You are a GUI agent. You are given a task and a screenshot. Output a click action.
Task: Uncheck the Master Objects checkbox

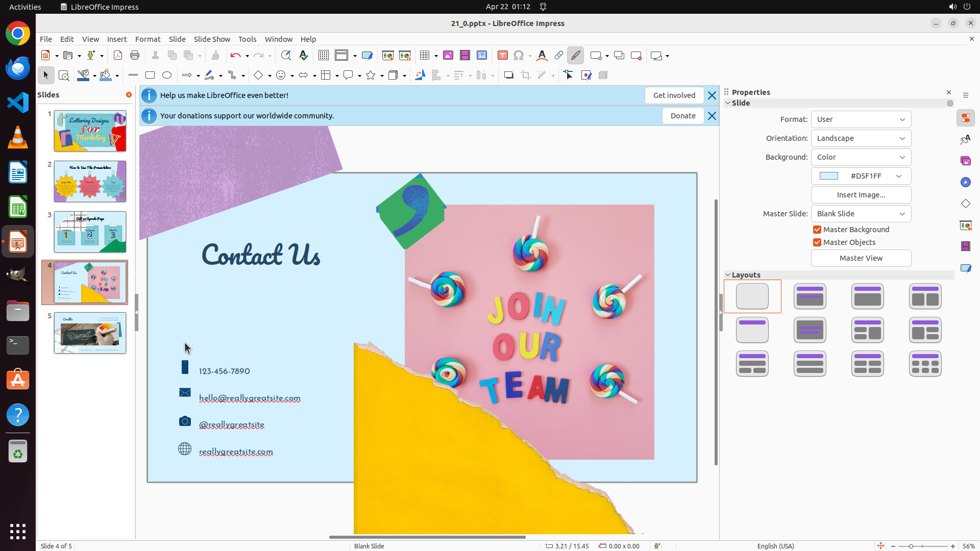(817, 242)
